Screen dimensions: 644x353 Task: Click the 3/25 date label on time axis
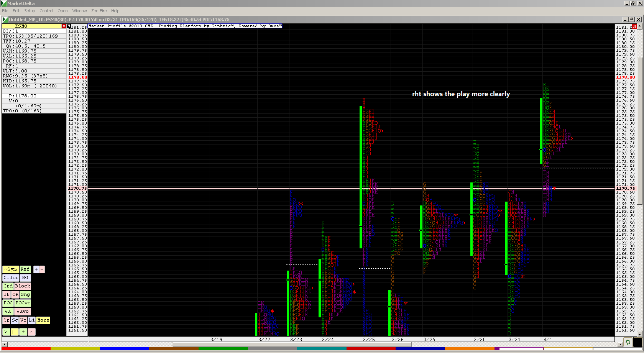pos(369,340)
